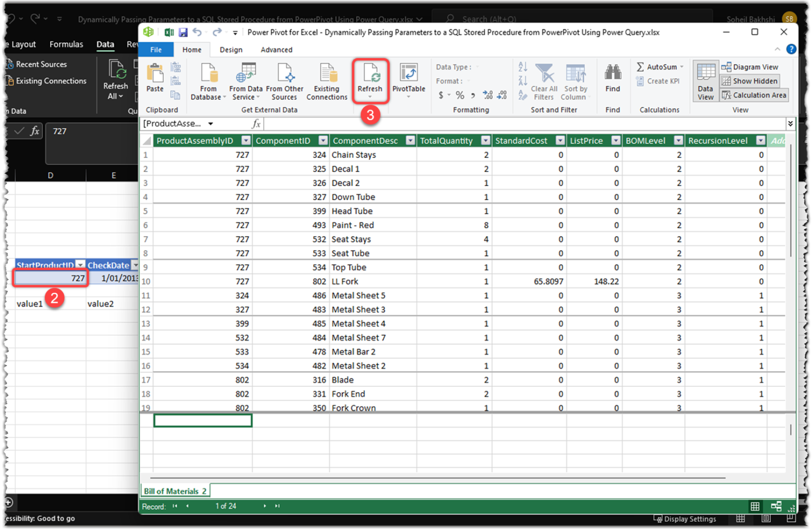Open the ComponentID column filter dropdown
Image resolution: width=812 pixels, height=529 pixels.
323,141
